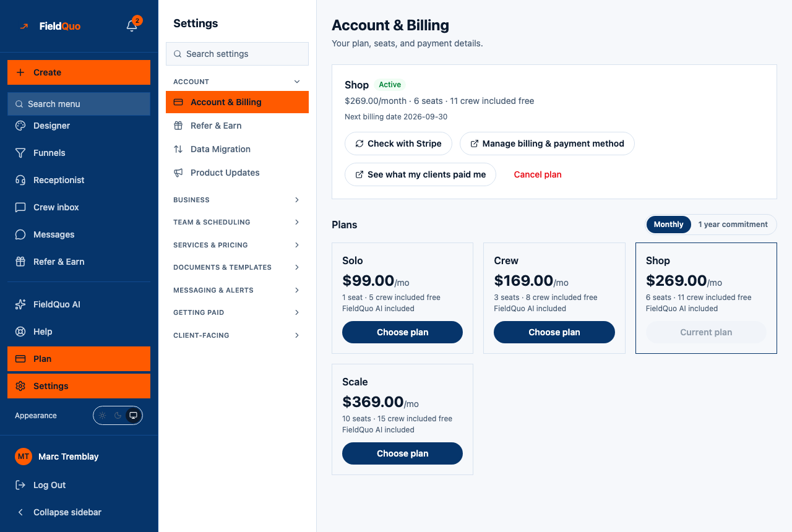The width and height of the screenshot is (792, 532).
Task: Open Crew inbox icon in sidebar
Action: (20, 207)
